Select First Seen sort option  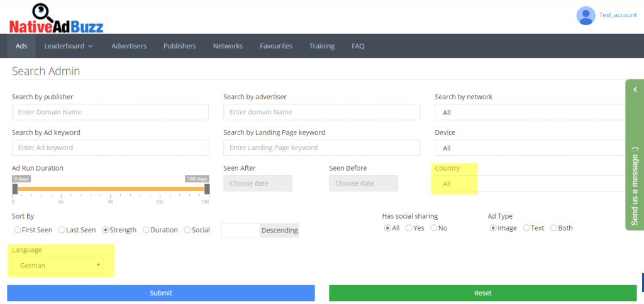coord(18,230)
